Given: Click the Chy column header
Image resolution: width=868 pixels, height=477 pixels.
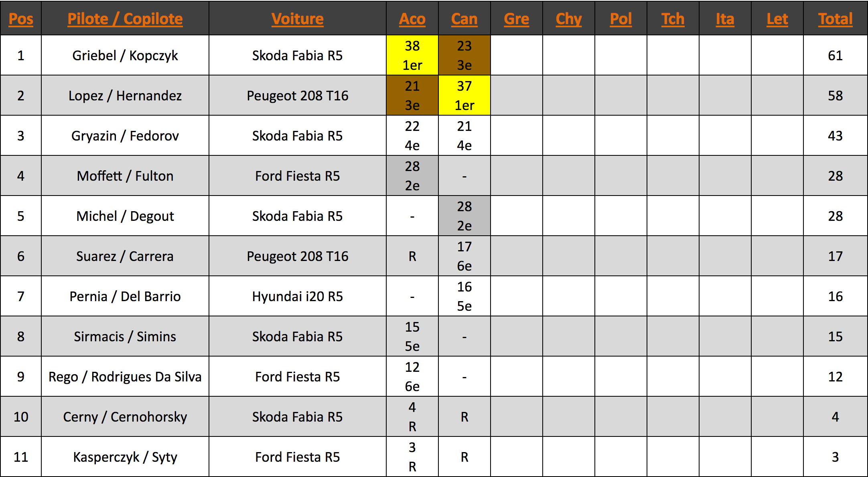Looking at the screenshot, I should tap(569, 19).
